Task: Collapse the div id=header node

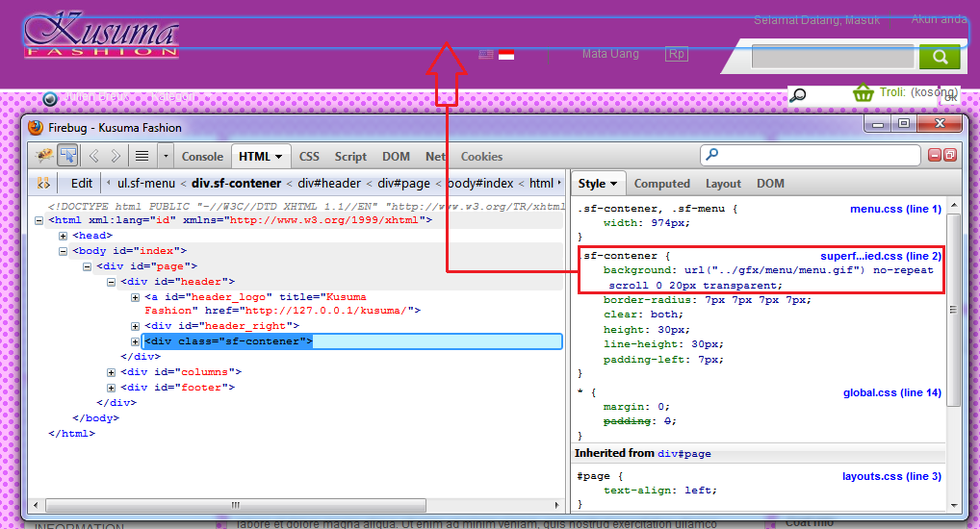Action: point(112,283)
